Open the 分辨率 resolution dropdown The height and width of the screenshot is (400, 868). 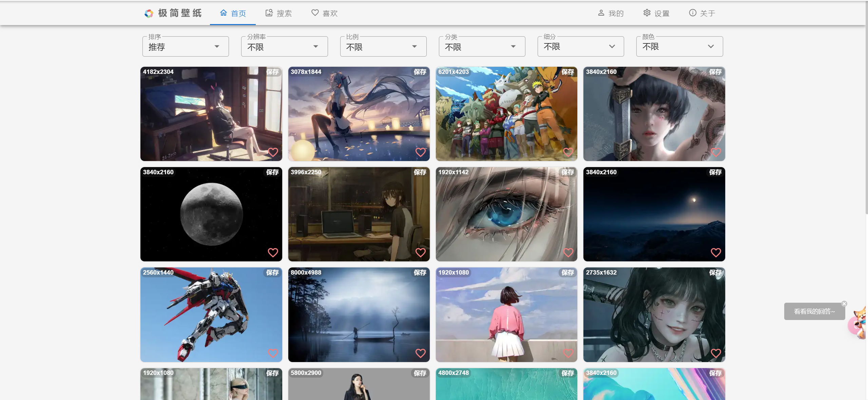[284, 47]
